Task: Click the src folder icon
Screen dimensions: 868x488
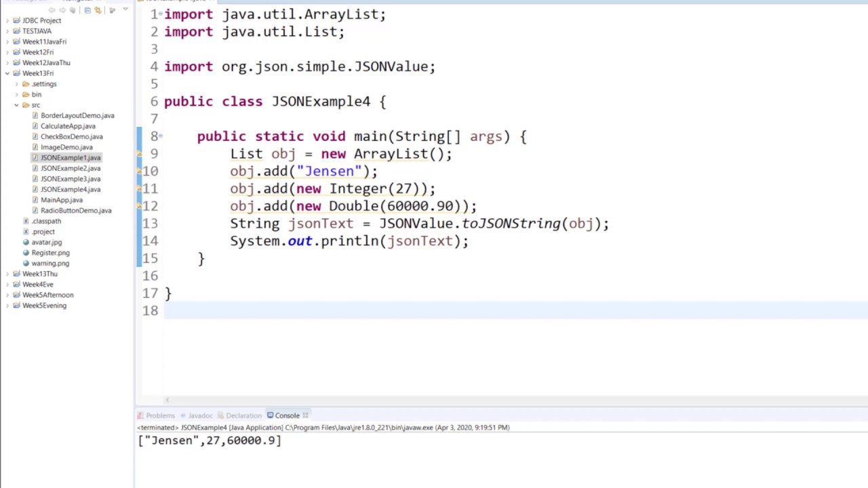Action: point(26,105)
